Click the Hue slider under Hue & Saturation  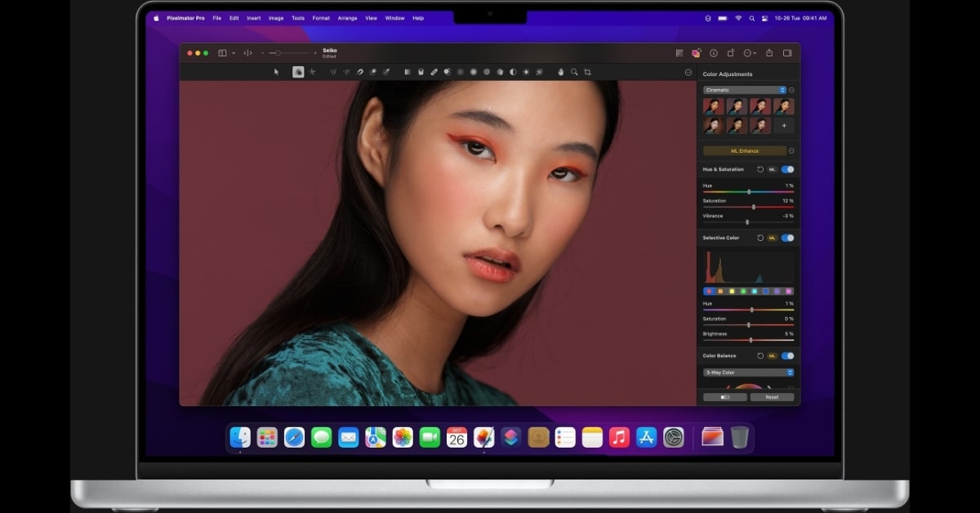pyautogui.click(x=748, y=192)
